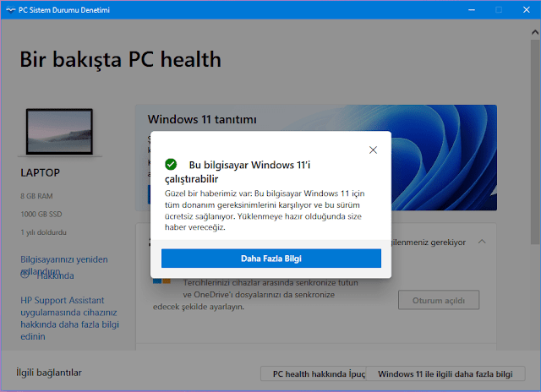Click the vertical scrollbar thumb

(x=535, y=142)
